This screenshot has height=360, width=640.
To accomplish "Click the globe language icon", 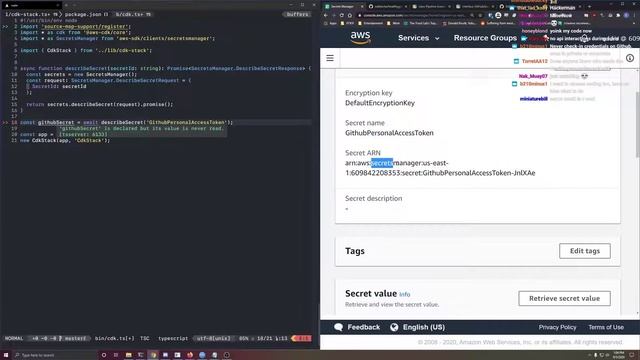I will point(394,327).
